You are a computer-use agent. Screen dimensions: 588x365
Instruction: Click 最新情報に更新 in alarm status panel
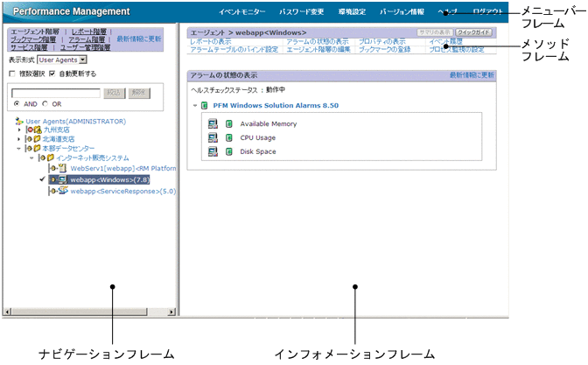point(472,75)
